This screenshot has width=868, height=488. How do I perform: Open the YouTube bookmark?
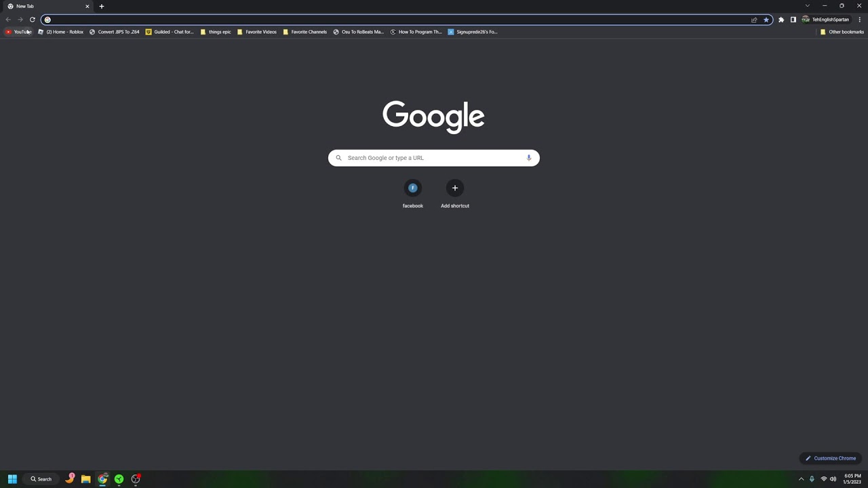(18, 32)
